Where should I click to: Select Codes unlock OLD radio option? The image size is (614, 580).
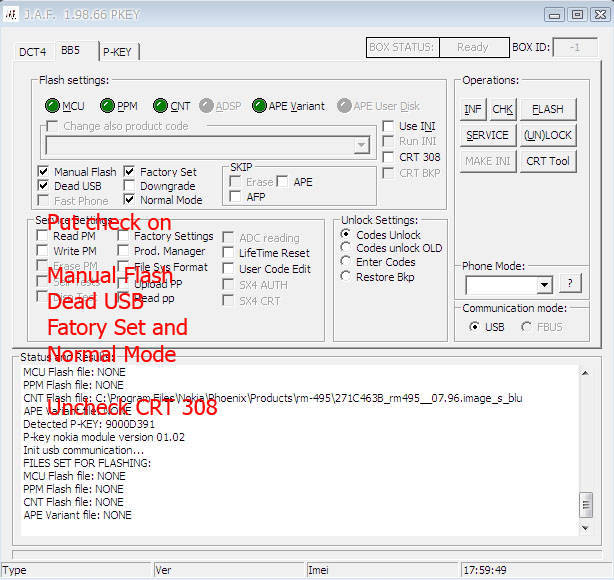tap(345, 248)
